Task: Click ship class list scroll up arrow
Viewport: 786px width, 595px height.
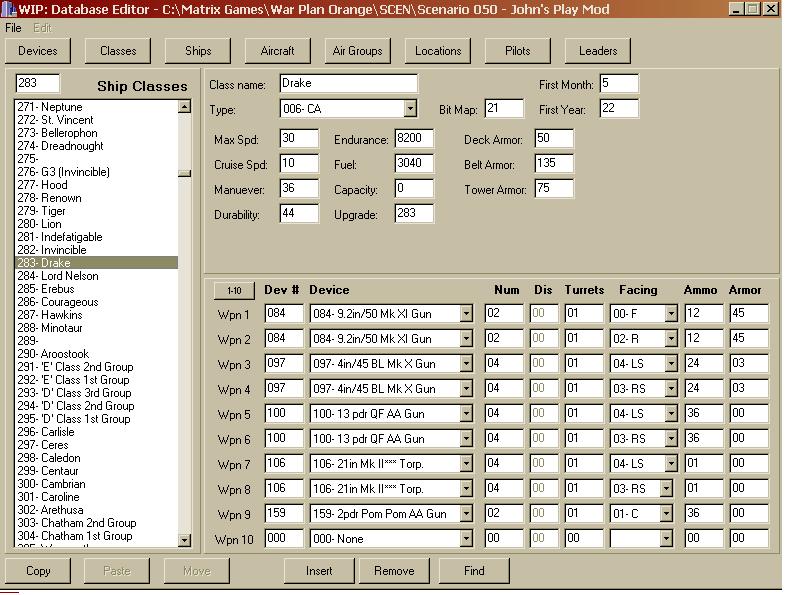Action: tap(184, 106)
